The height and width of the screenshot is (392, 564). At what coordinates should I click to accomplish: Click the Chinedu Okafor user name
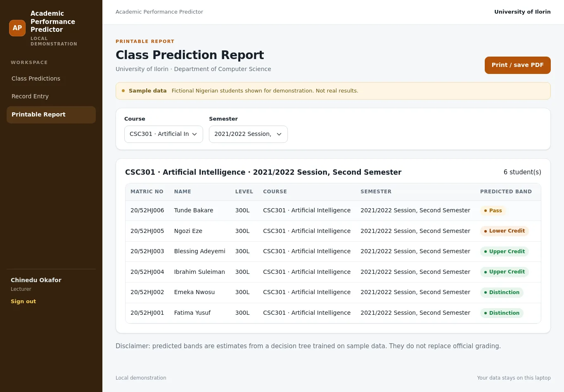(x=36, y=280)
